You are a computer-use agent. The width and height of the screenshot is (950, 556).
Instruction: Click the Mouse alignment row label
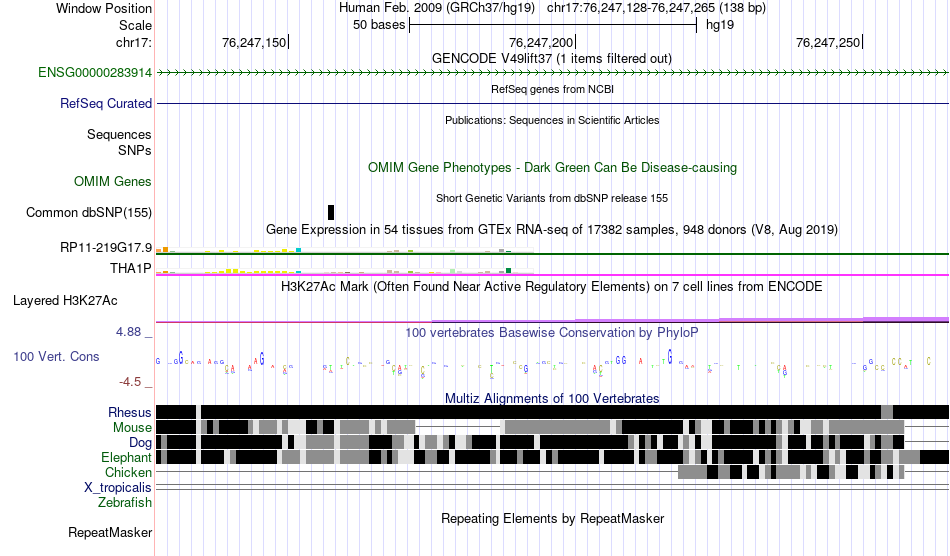pos(132,428)
